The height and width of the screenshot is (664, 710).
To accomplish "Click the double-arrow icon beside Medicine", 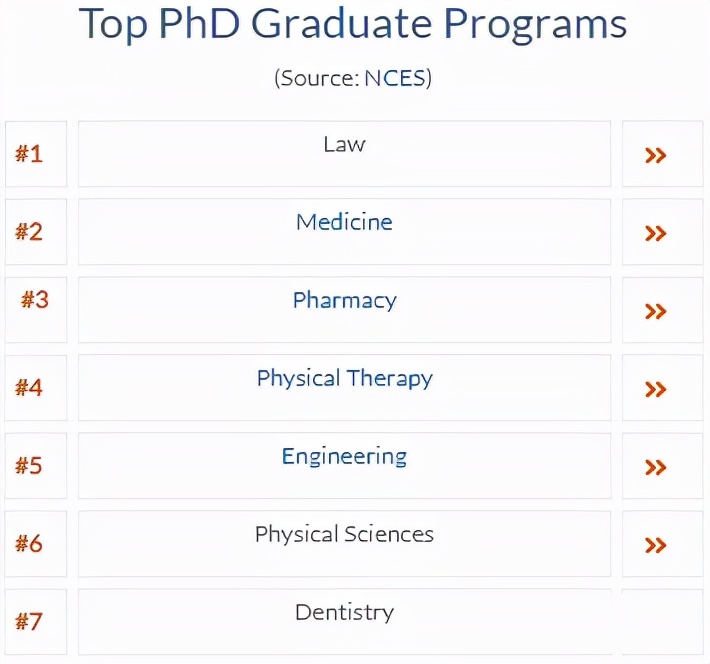I will (655, 233).
